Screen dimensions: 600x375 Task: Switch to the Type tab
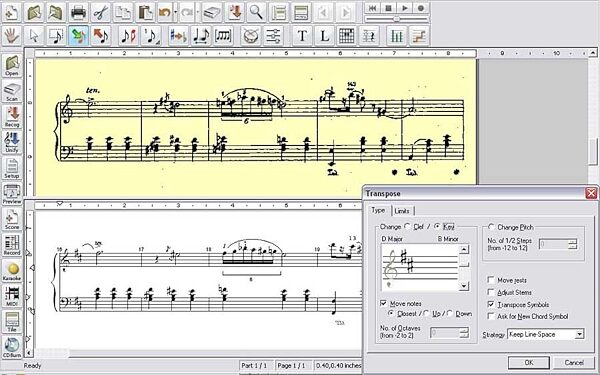378,210
